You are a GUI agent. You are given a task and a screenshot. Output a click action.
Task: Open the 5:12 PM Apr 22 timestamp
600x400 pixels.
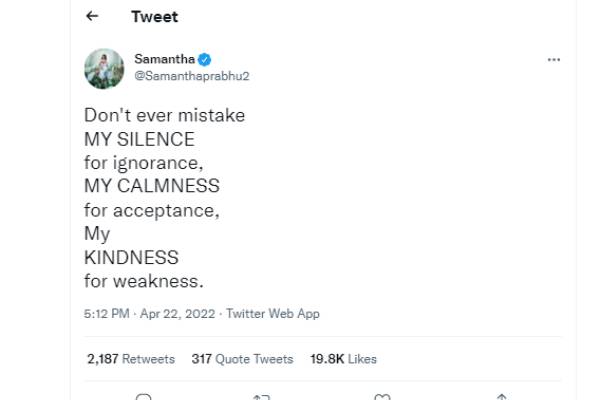point(149,314)
